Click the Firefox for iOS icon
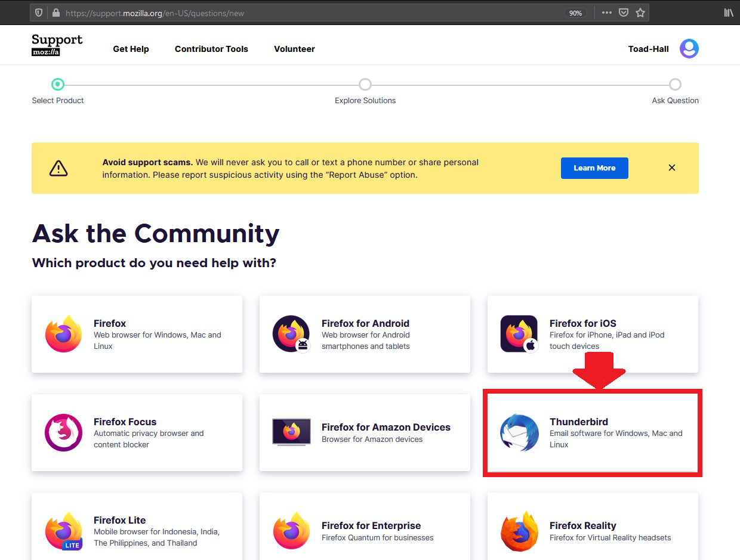This screenshot has height=560, width=740. click(519, 334)
